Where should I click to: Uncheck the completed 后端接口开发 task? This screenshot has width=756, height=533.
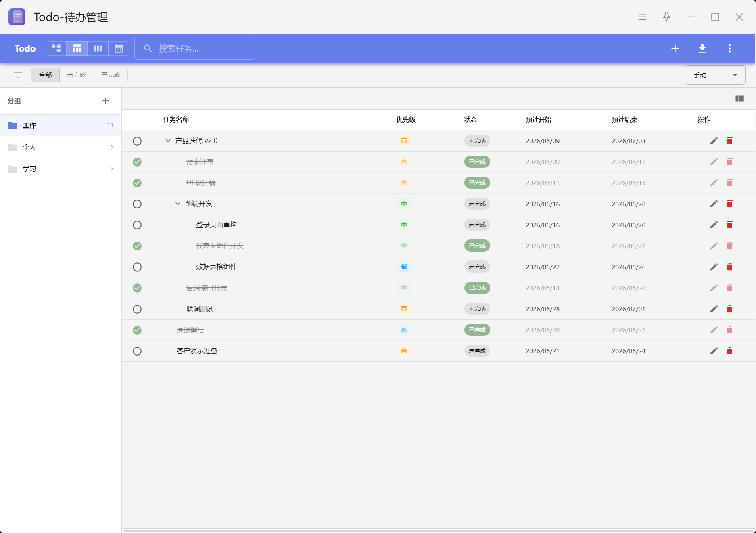[x=137, y=288]
